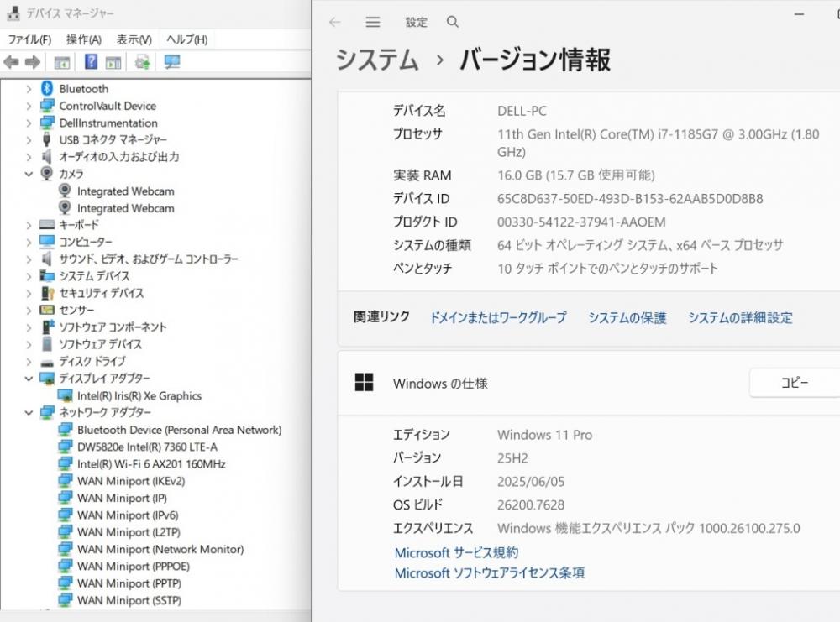Select the コンピューター monitor icon
The height and width of the screenshot is (622, 840).
47,242
